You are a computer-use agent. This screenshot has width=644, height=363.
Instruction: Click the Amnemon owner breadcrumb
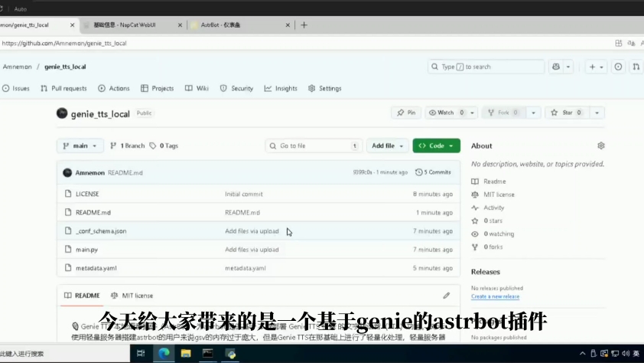(17, 67)
